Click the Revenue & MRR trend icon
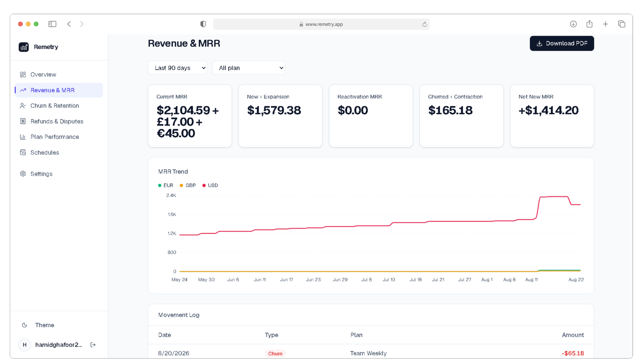 [23, 90]
